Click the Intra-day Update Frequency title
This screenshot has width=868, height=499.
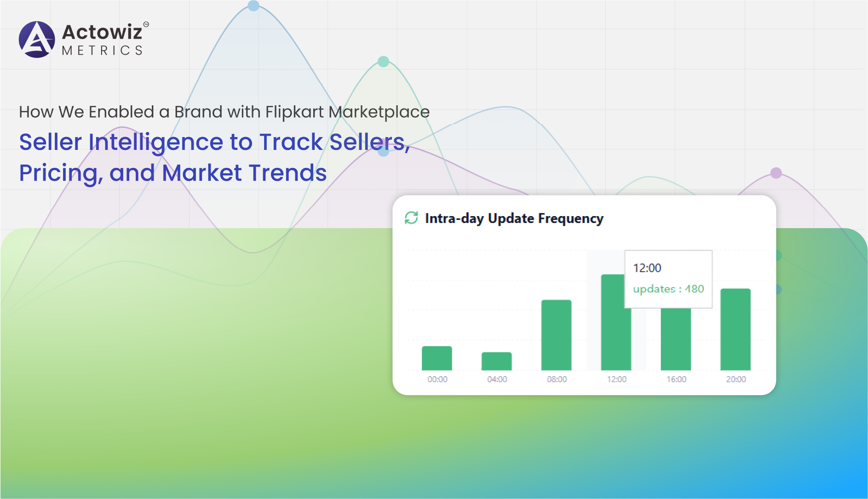point(514,218)
